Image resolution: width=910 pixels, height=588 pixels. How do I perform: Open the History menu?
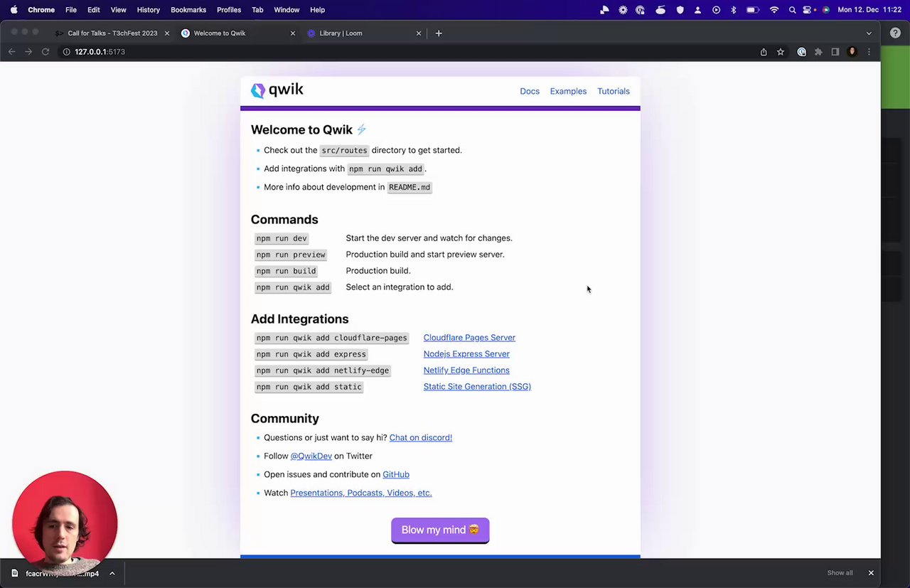click(148, 10)
